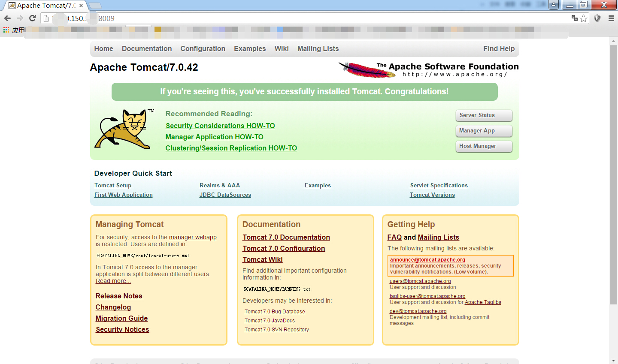
Task: Close the Apache Tomcat browser tab
Action: click(x=81, y=6)
